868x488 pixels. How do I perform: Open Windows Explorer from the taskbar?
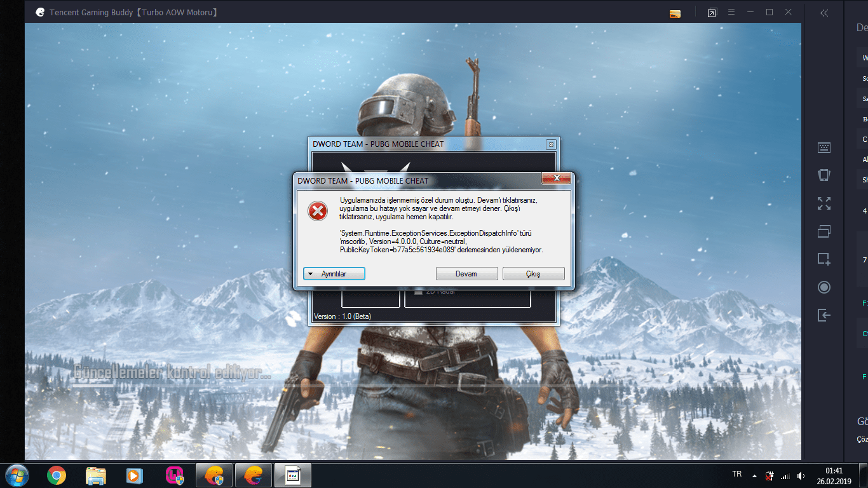click(95, 475)
